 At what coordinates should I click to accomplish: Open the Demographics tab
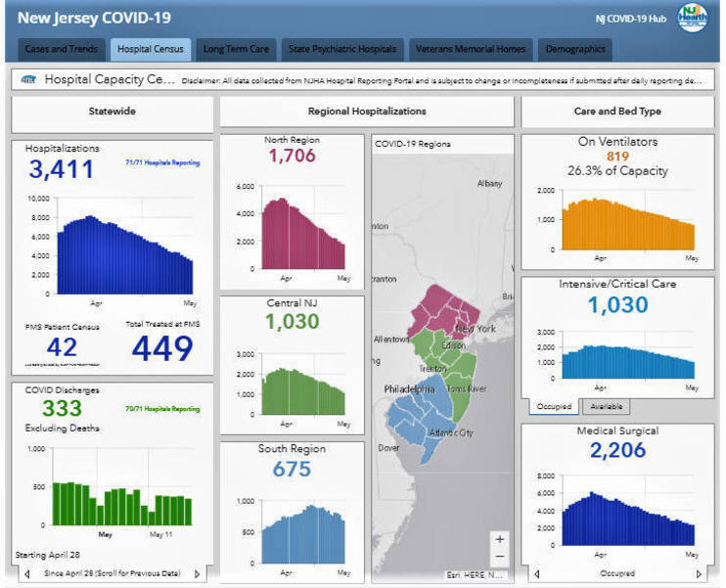574,49
